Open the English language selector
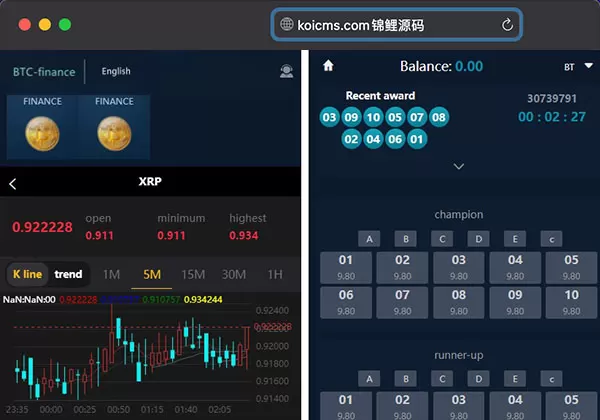This screenshot has width=600, height=420. (116, 72)
